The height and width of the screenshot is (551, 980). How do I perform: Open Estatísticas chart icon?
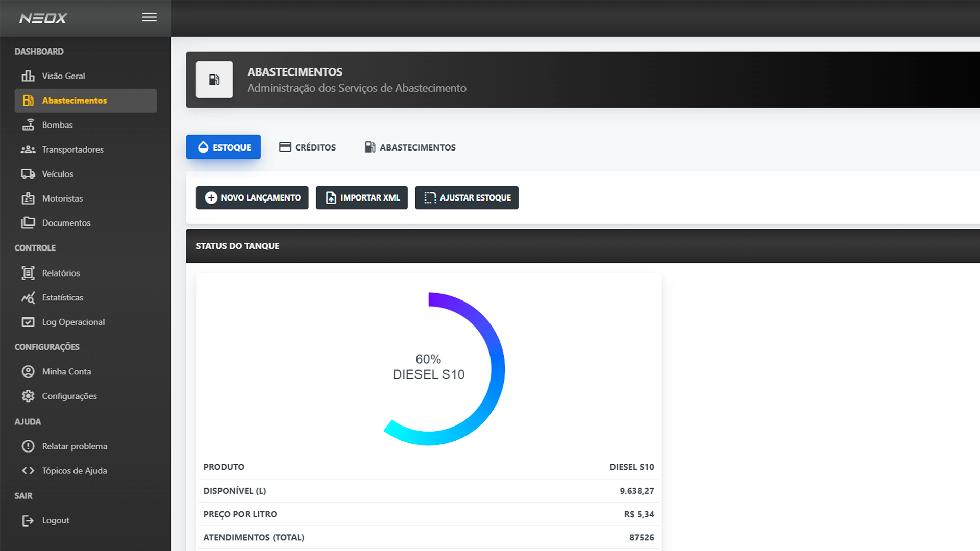coord(28,297)
